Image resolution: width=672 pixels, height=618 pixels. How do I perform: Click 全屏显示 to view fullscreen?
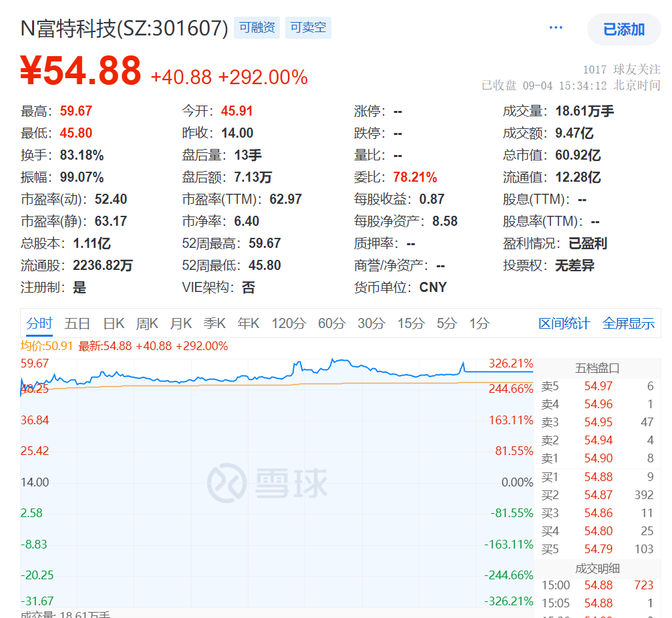pyautogui.click(x=628, y=324)
